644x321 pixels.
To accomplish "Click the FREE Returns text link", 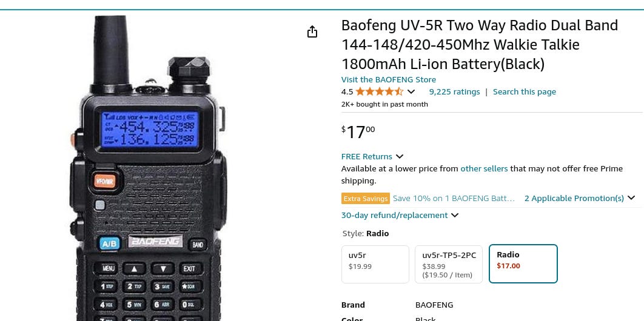I will 367,157.
